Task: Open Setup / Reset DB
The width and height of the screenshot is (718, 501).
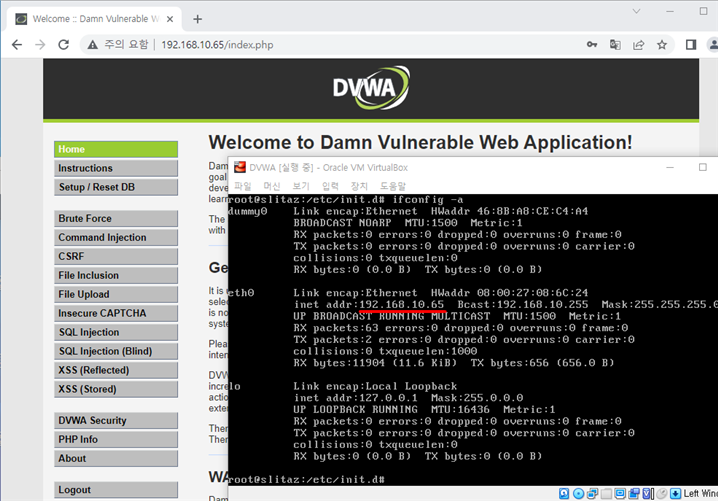Action: pyautogui.click(x=116, y=187)
